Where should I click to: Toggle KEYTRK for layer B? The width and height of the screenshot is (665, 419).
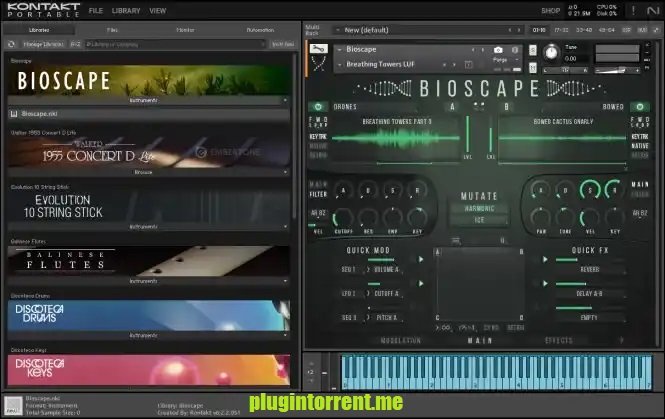(x=640, y=137)
